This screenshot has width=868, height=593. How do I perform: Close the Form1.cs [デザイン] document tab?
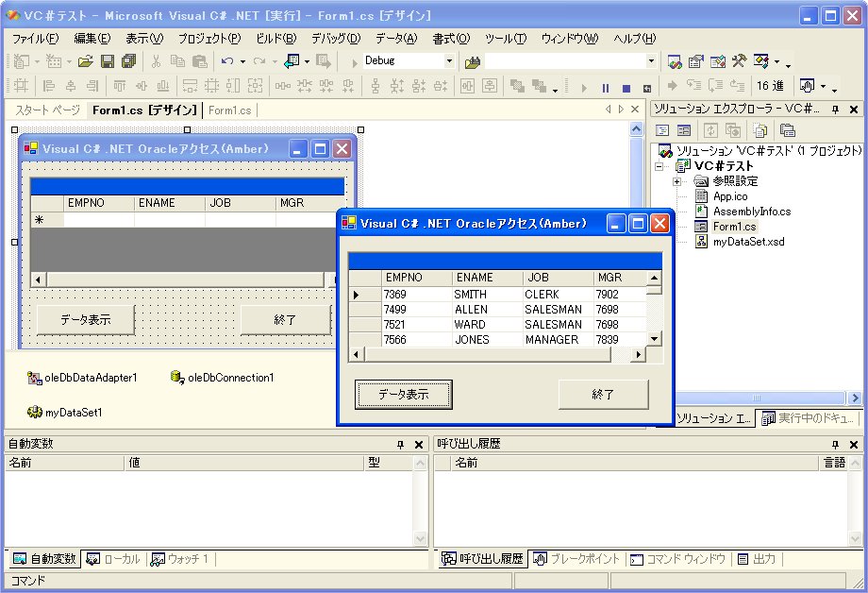pos(635,110)
